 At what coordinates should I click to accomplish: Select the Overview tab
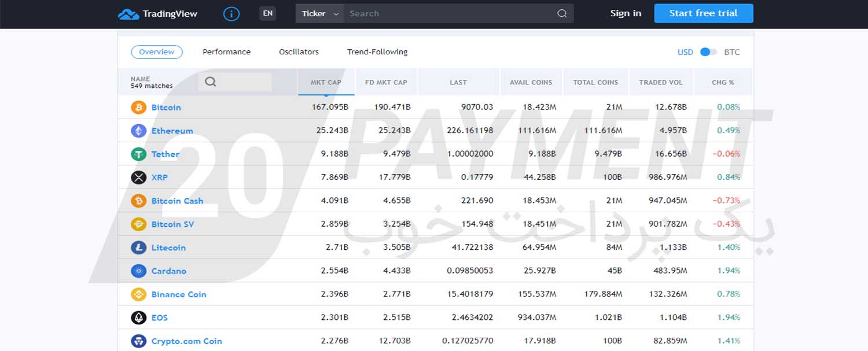pos(157,52)
